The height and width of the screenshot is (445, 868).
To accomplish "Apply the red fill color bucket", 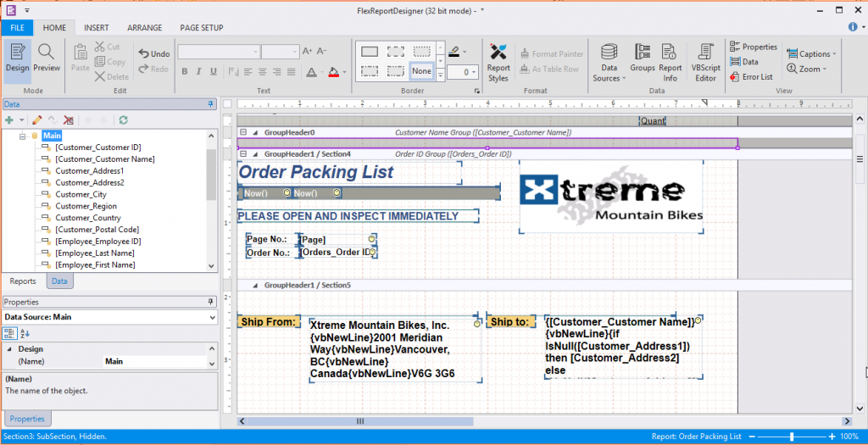I will coord(333,72).
